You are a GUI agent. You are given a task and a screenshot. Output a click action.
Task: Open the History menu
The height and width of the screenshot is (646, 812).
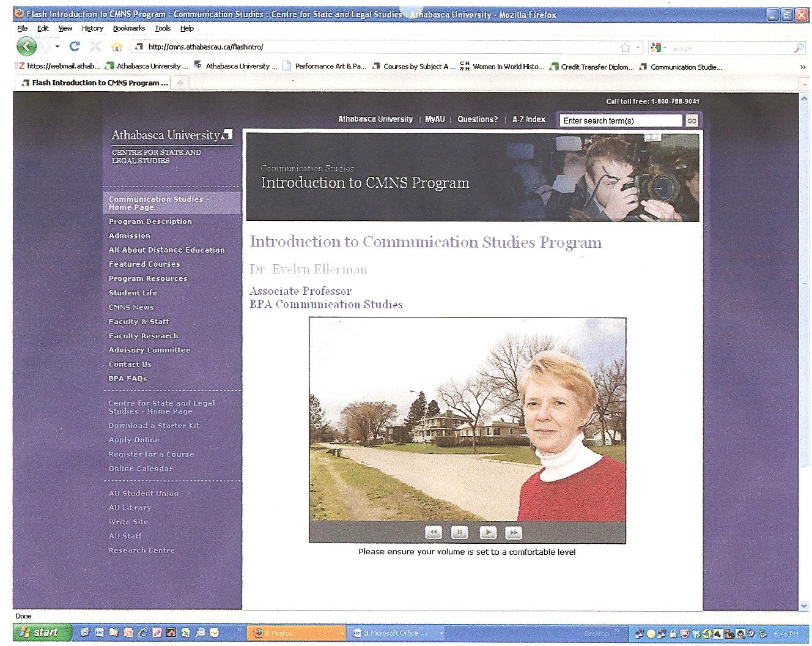click(x=92, y=28)
